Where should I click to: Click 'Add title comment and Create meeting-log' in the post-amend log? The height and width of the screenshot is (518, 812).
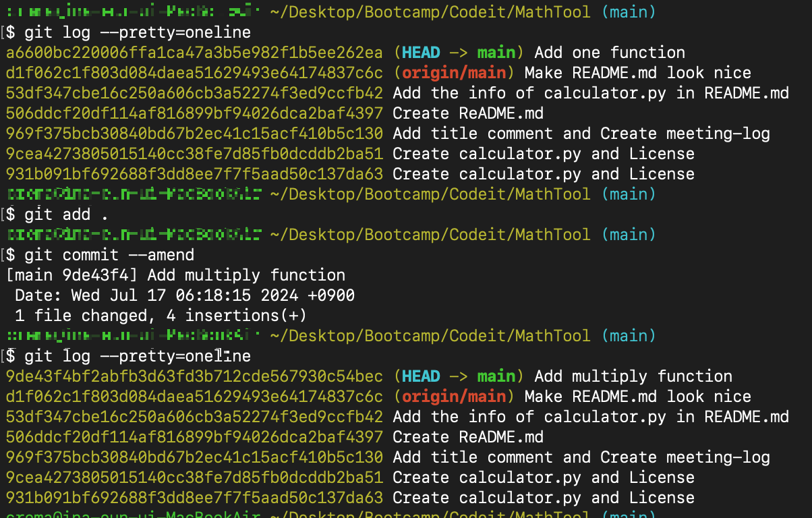tap(581, 457)
